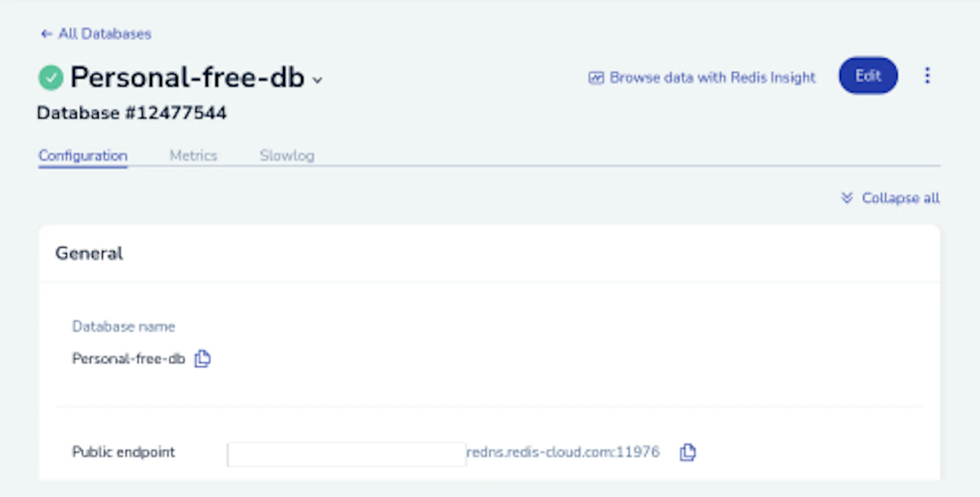Viewport: 980px width, 497px height.
Task: Copy the database name Personal-free-db
Action: tap(203, 359)
